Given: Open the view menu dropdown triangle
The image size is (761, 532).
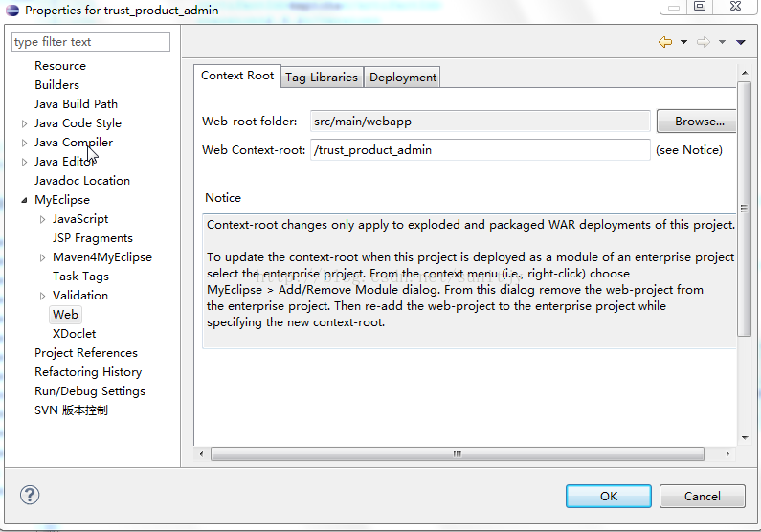Looking at the screenshot, I should (741, 42).
